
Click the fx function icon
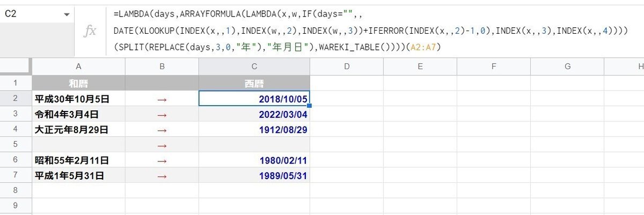pyautogui.click(x=90, y=31)
